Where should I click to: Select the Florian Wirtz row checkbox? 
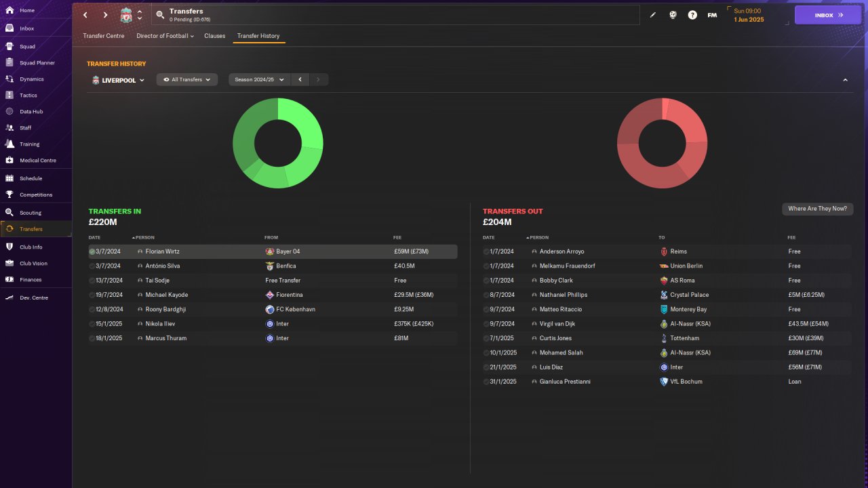(92, 251)
